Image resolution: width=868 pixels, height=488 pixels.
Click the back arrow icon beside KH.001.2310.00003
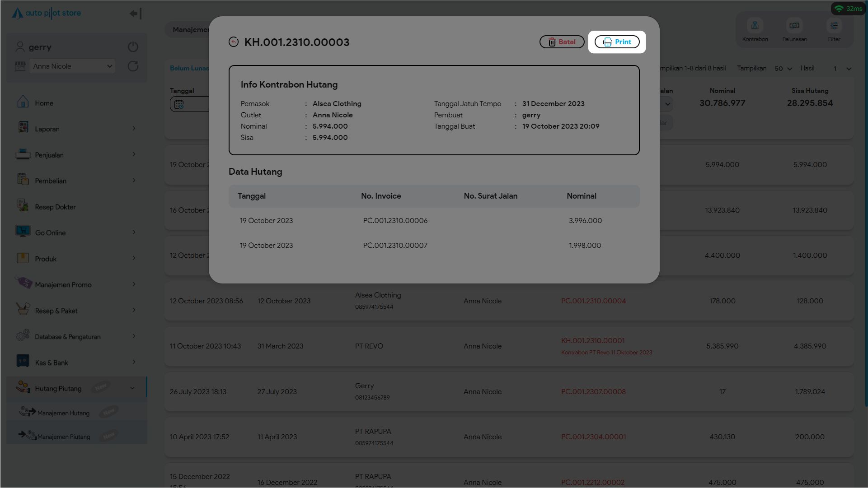[234, 42]
